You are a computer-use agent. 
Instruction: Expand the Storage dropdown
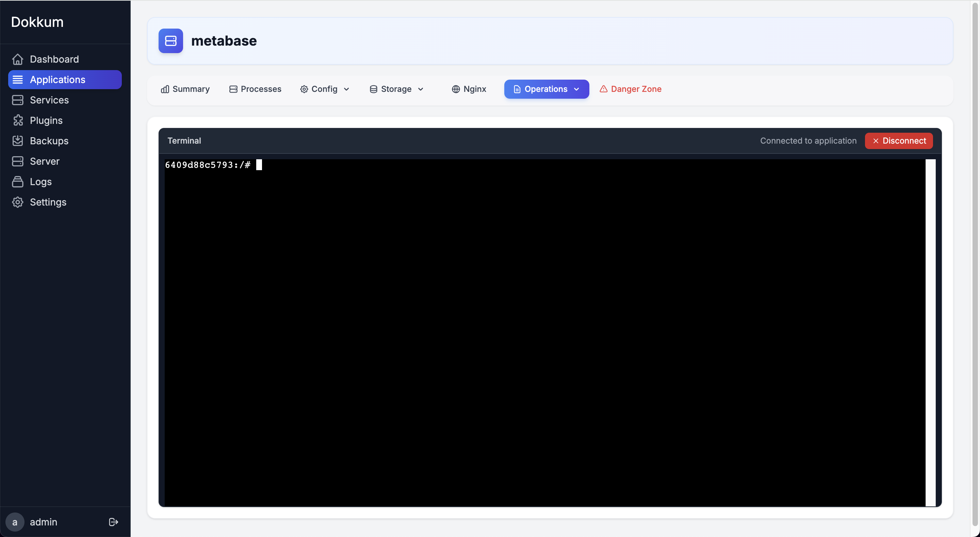coord(396,89)
